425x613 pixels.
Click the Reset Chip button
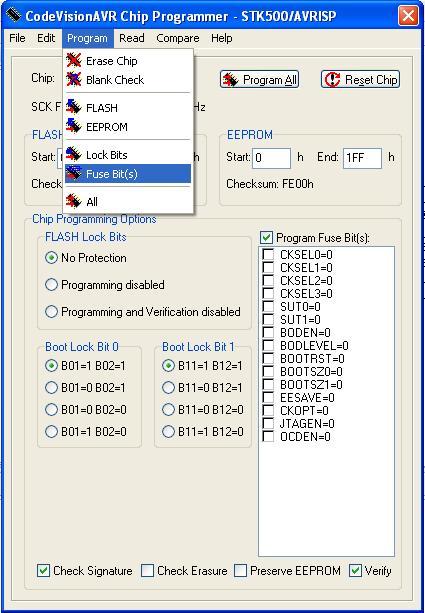click(x=360, y=79)
